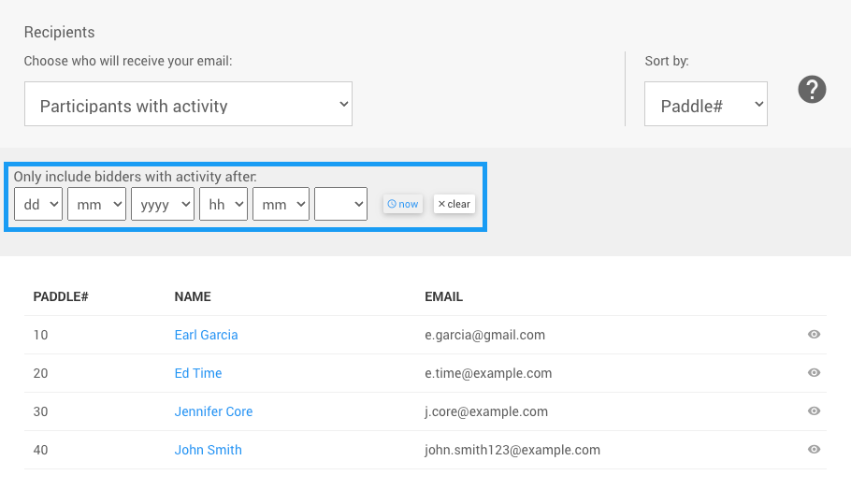Toggle eye icon for Earl Garcia
851x504 pixels.
[814, 335]
